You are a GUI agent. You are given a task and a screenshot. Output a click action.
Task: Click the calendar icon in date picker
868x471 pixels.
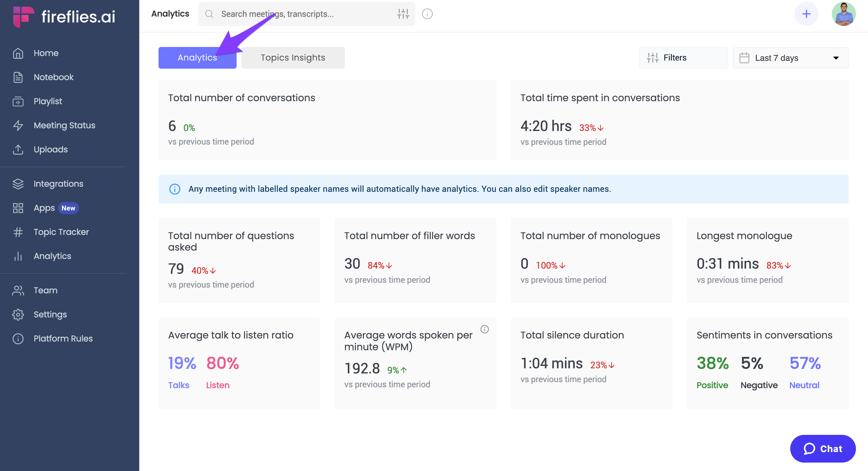744,58
